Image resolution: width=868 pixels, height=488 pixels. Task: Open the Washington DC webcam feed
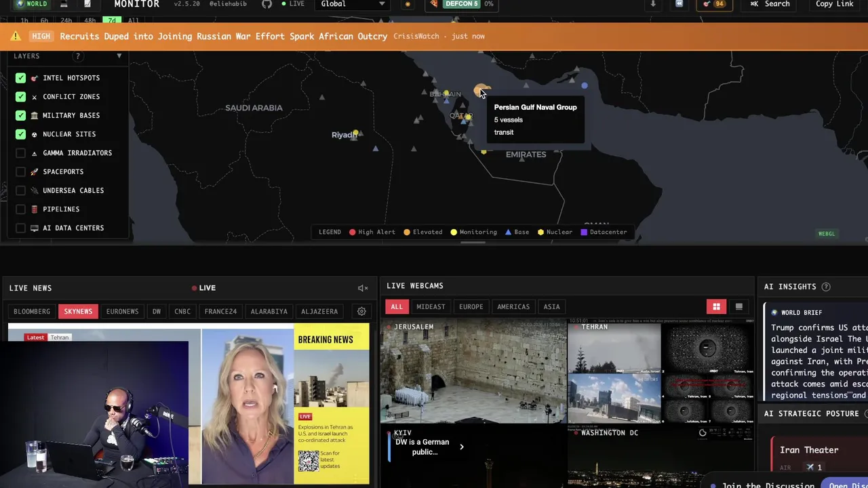(x=660, y=457)
